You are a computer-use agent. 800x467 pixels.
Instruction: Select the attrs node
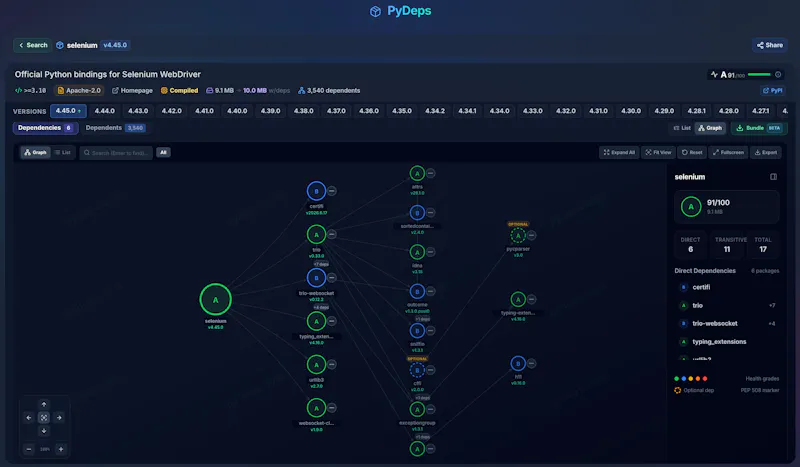(x=417, y=174)
